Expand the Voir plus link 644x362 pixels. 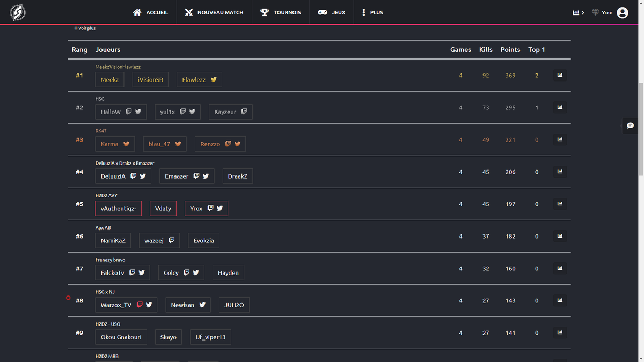pos(85,28)
